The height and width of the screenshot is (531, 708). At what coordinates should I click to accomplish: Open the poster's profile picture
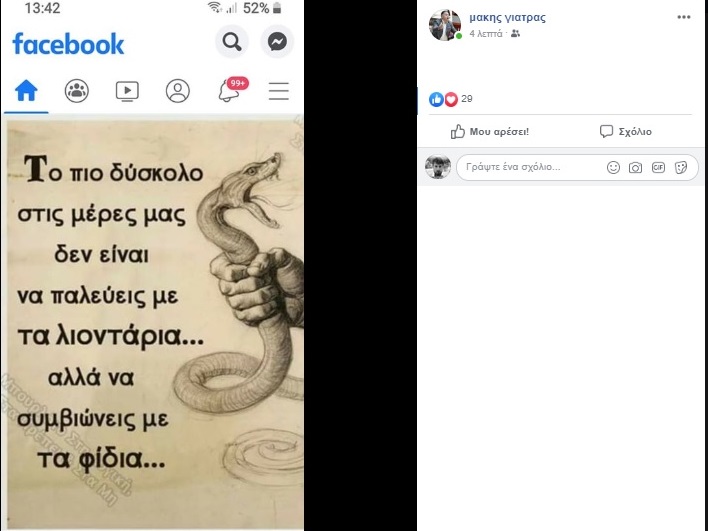pyautogui.click(x=445, y=25)
